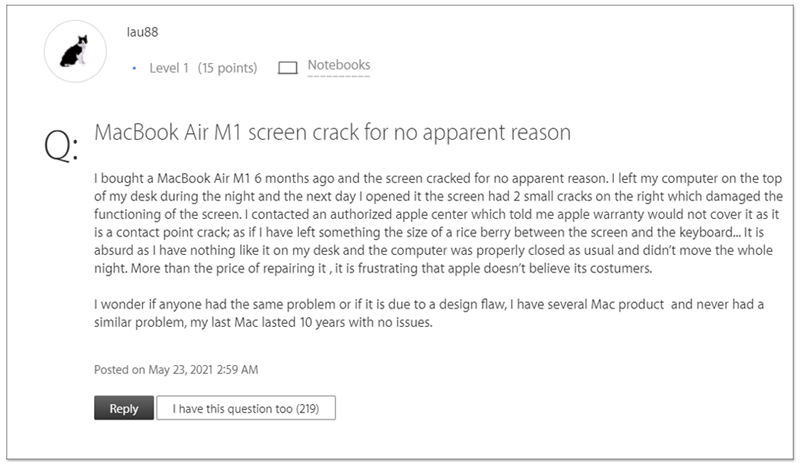Click the cat profile avatar of lau88

75,52
